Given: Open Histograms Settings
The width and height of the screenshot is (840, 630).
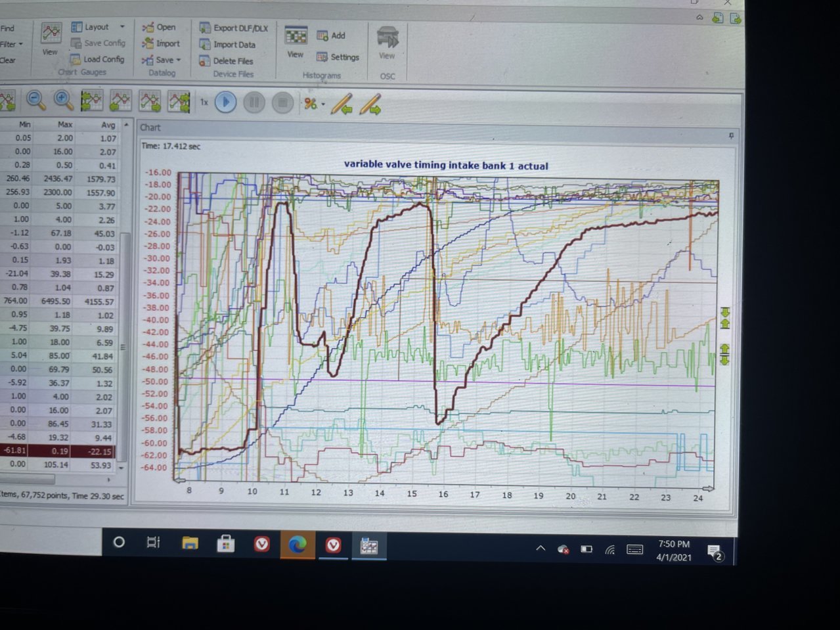Looking at the screenshot, I should coord(338,57).
